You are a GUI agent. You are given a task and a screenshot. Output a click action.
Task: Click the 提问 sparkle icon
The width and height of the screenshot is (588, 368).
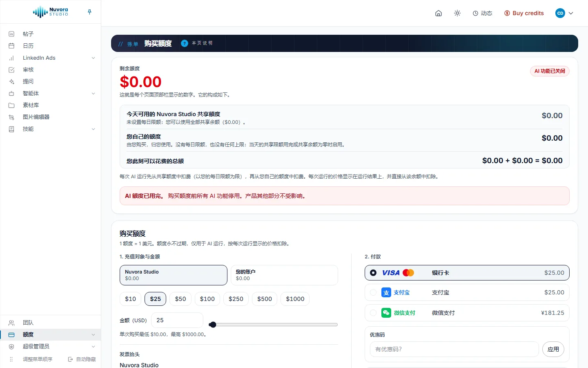click(11, 82)
